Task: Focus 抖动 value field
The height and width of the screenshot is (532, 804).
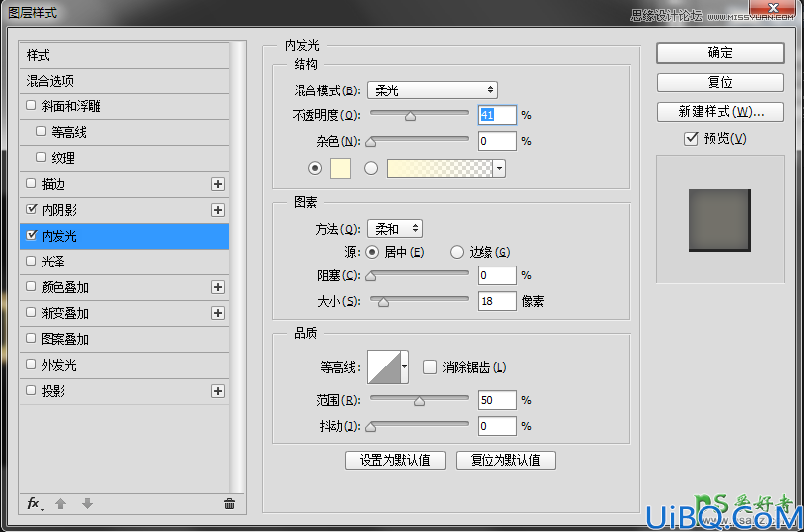Action: pyautogui.click(x=497, y=425)
